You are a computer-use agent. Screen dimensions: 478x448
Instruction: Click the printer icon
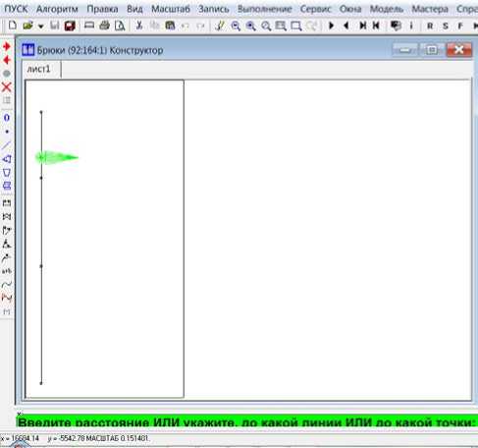click(104, 26)
